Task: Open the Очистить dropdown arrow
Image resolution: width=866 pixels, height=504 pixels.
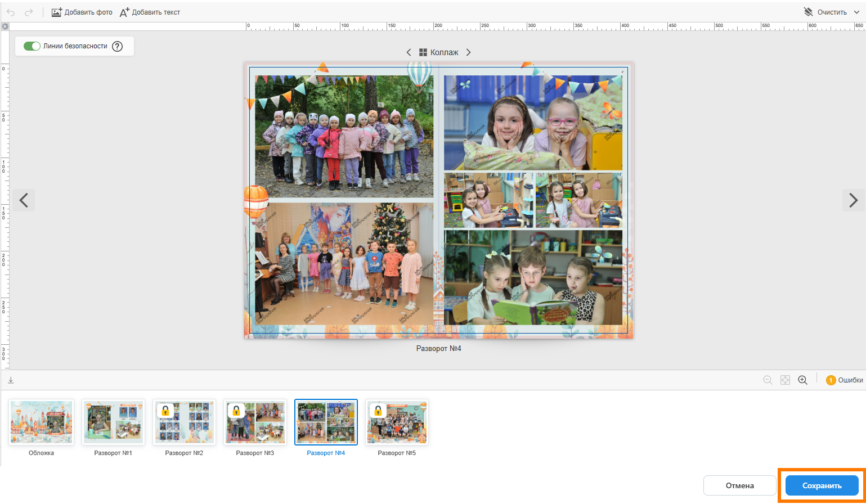Action: (856, 12)
